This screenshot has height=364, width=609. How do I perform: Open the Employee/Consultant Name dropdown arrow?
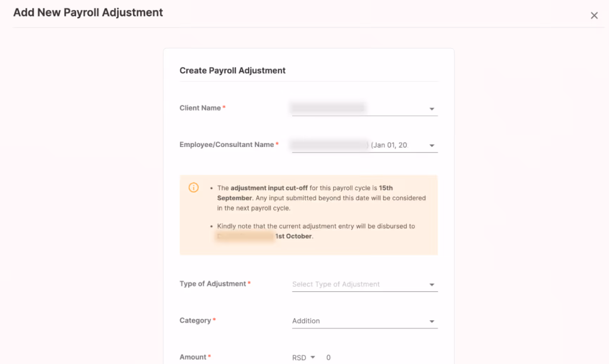tap(432, 146)
